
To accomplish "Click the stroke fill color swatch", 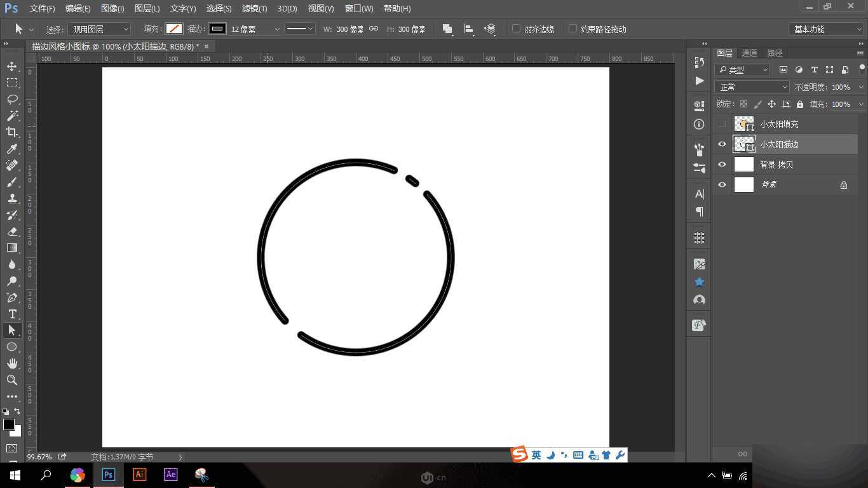I will pos(217,29).
